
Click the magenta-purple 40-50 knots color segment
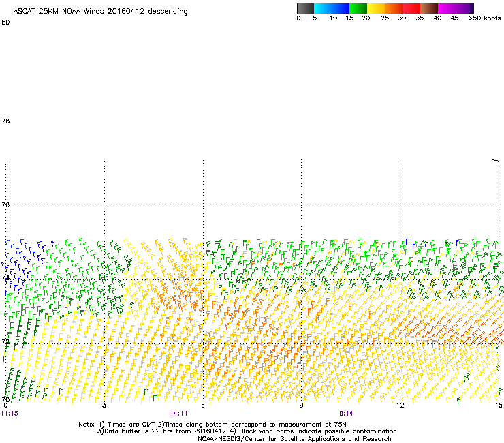point(456,8)
